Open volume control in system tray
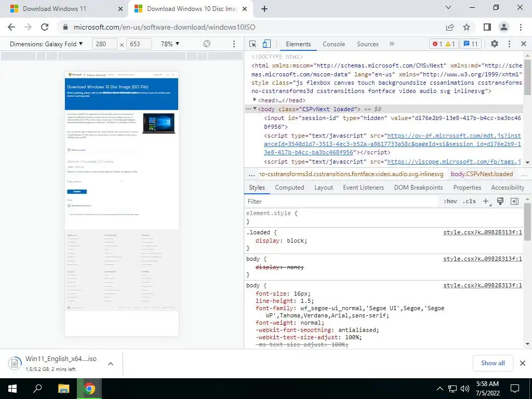 point(465,389)
